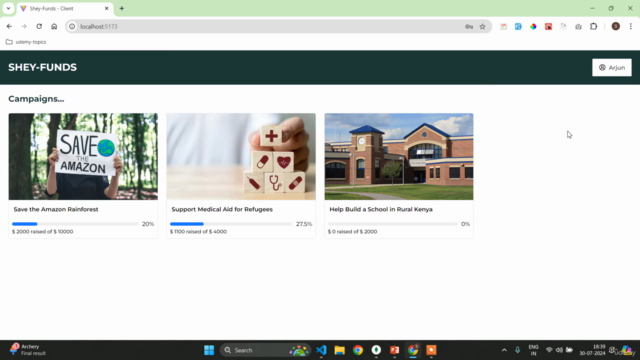Open the Windows Start menu

[x=209, y=350]
